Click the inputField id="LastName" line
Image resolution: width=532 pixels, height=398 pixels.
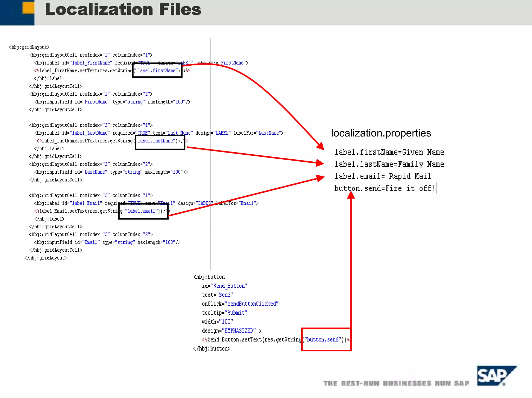click(x=111, y=172)
